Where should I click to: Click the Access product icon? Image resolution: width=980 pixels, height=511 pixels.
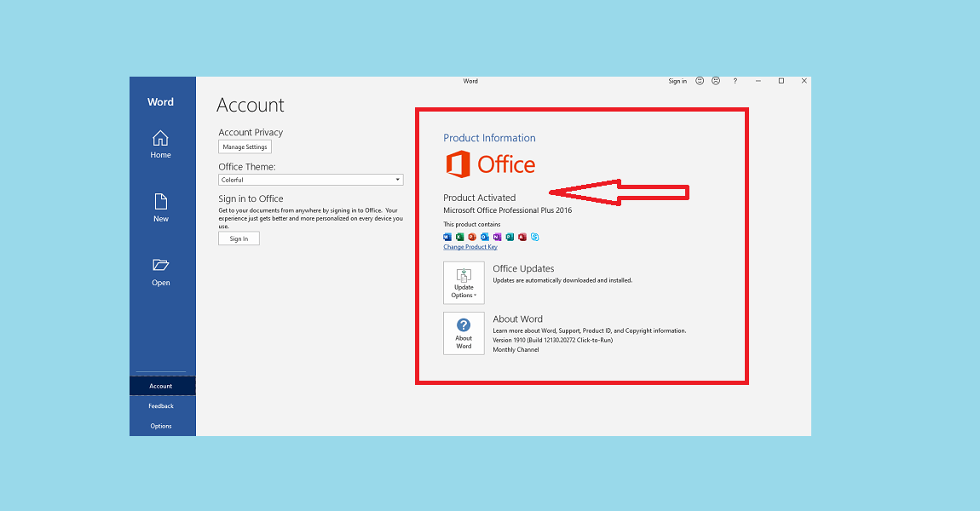click(522, 237)
